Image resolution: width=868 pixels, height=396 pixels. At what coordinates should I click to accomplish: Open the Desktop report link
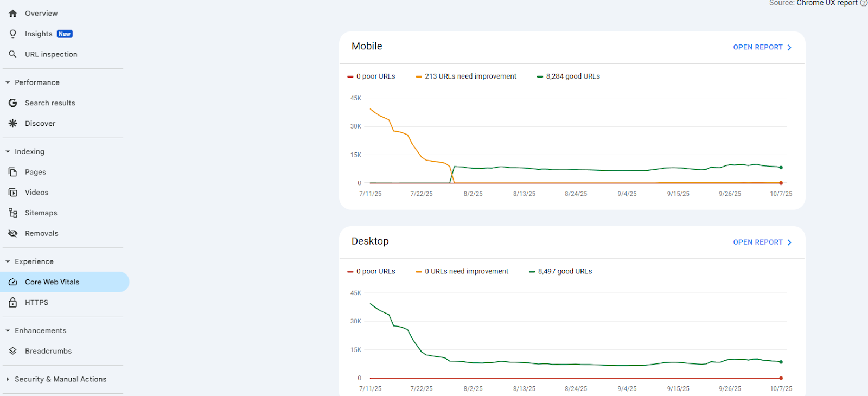pyautogui.click(x=762, y=242)
